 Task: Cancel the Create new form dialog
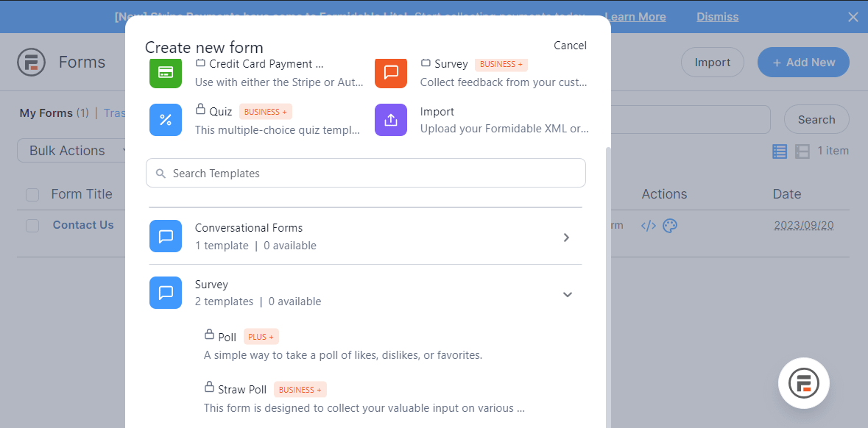(570, 46)
